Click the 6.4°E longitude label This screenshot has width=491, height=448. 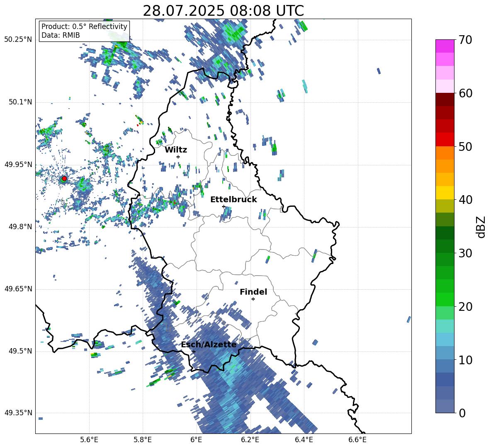click(304, 440)
